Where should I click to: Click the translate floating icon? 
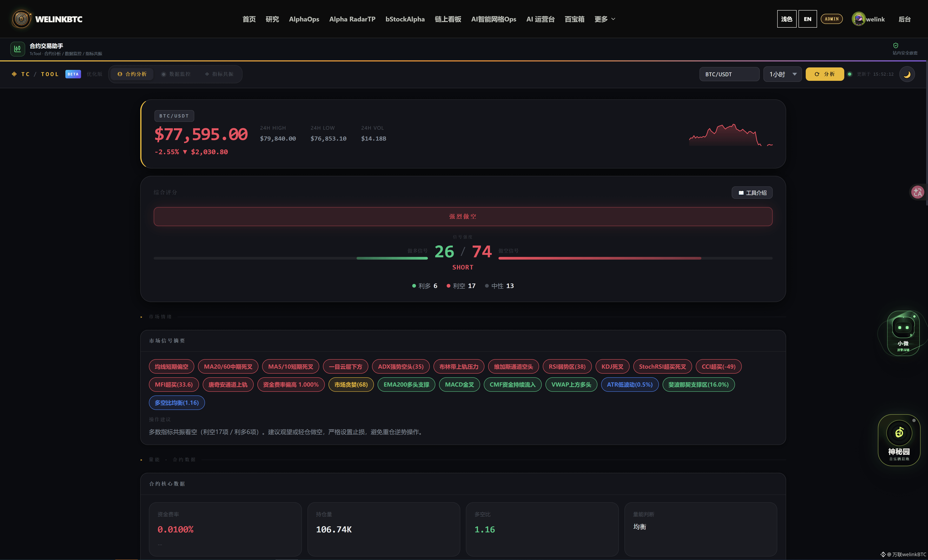(917, 192)
